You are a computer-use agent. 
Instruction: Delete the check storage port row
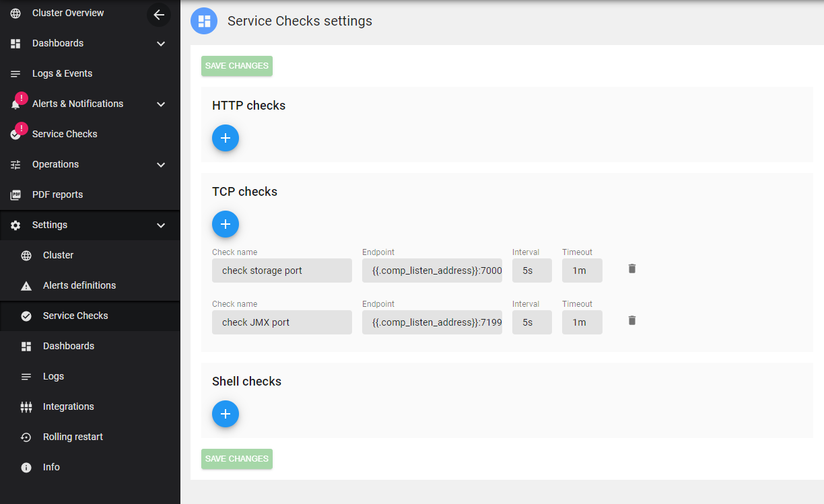[631, 268]
